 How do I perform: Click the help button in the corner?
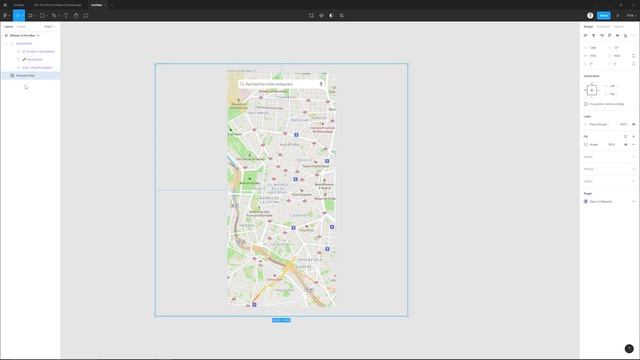click(x=629, y=349)
